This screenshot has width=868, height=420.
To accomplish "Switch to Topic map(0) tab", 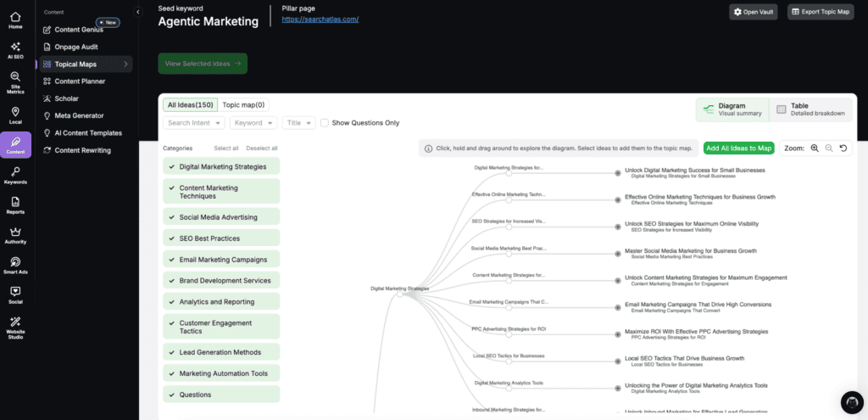I will [243, 104].
